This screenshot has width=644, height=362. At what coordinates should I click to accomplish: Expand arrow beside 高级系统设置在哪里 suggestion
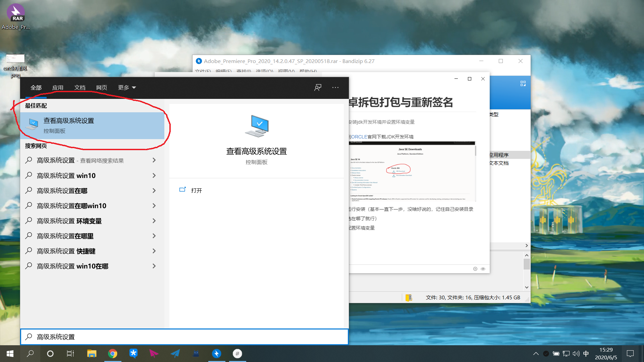[x=154, y=236]
